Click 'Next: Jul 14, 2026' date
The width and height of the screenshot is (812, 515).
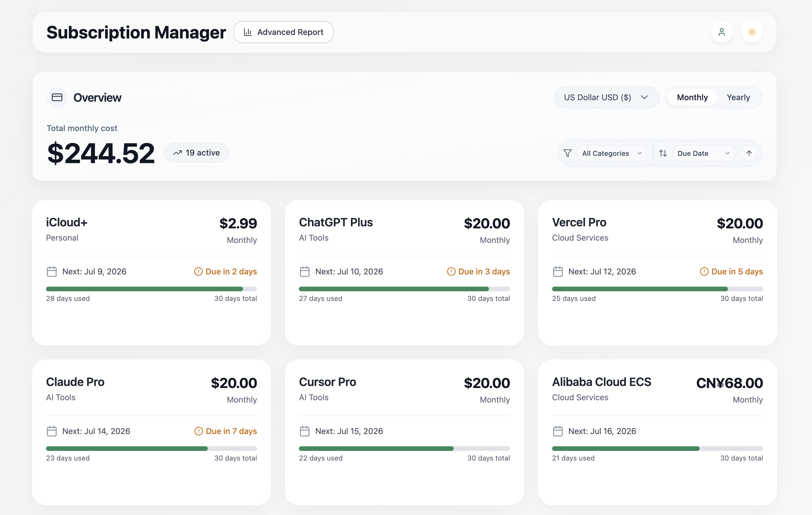coord(96,431)
